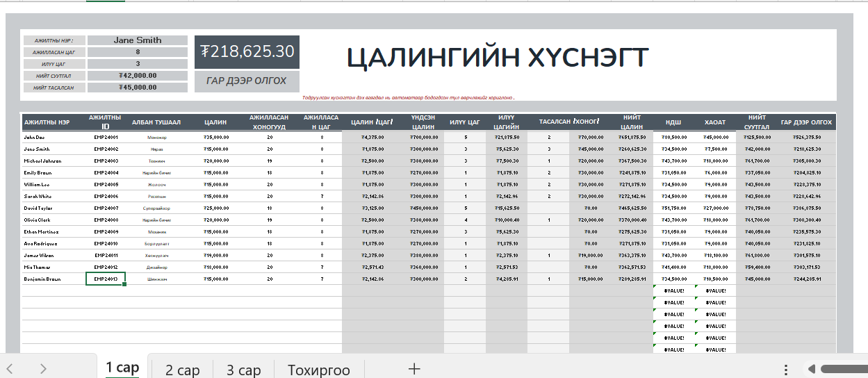Select the '1 сар' sheet tab
The image size is (868, 378).
click(122, 368)
